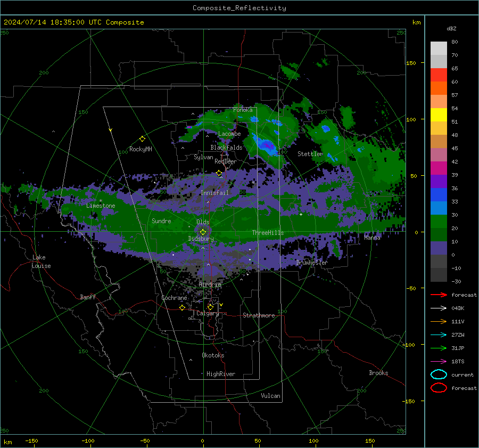
Task: Click the Stettler label
Action: (310, 154)
